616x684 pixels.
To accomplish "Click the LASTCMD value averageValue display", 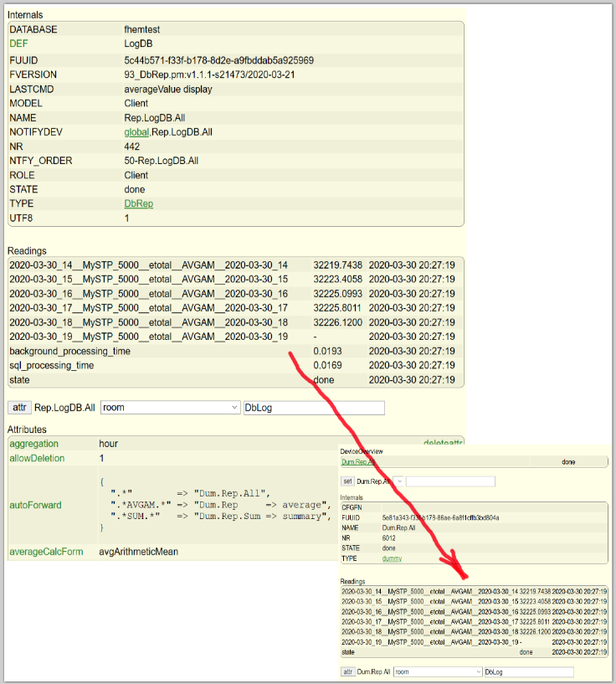I will 168,89.
